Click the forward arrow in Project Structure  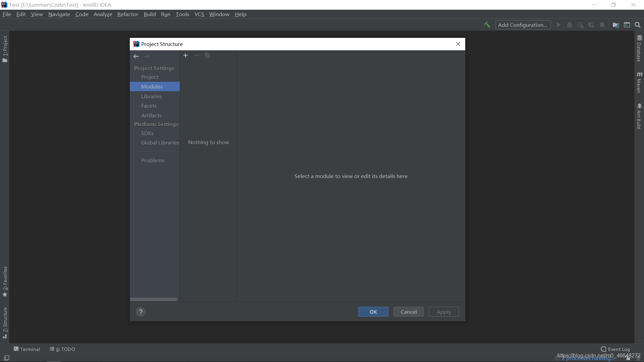pos(147,56)
